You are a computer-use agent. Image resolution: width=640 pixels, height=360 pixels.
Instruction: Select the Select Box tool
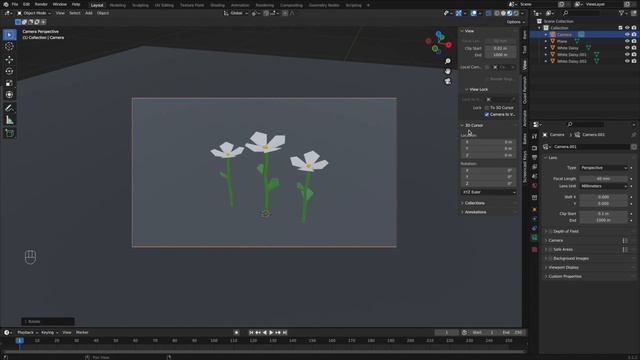9,35
